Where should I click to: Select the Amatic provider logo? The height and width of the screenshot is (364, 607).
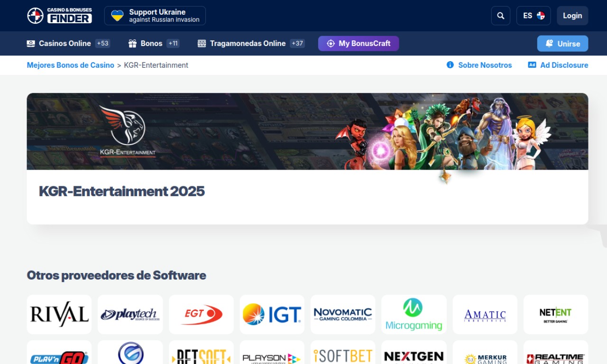(x=485, y=315)
